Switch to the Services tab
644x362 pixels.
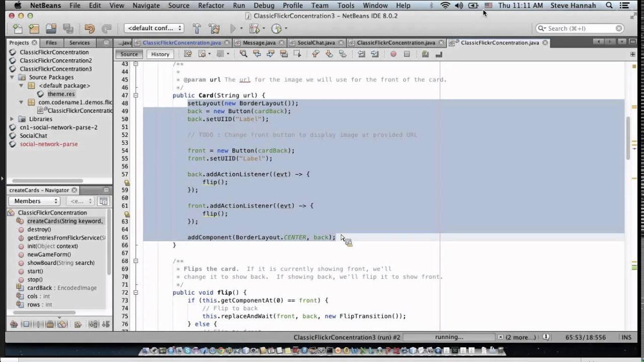click(x=79, y=43)
